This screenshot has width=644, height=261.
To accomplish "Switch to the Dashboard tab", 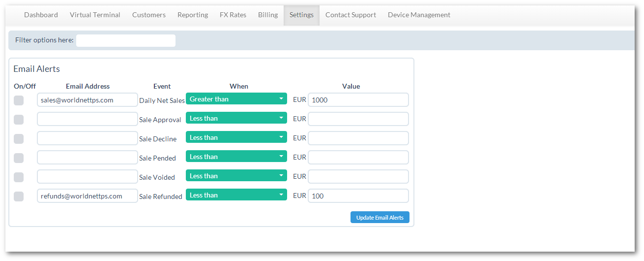I will (41, 15).
